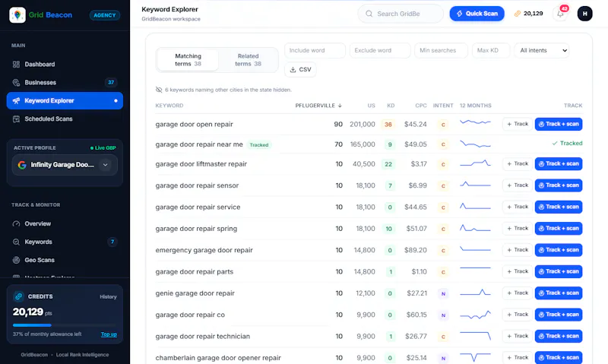The image size is (608, 364).
Task: Click the Overview gauge icon
Action: tap(16, 223)
